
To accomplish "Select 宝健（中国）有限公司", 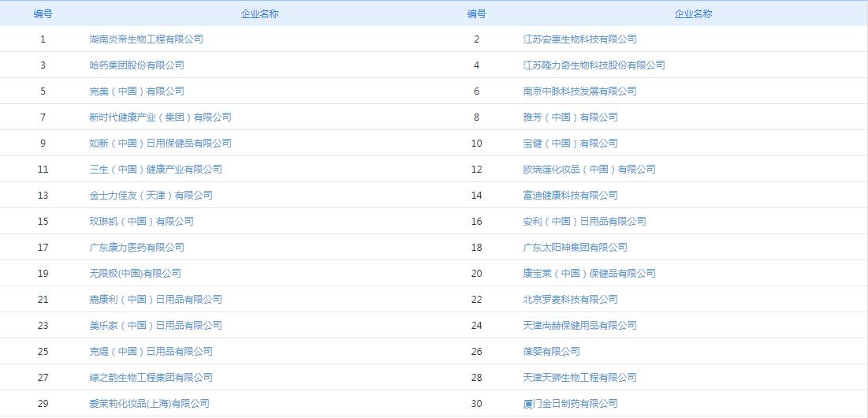I will (570, 144).
